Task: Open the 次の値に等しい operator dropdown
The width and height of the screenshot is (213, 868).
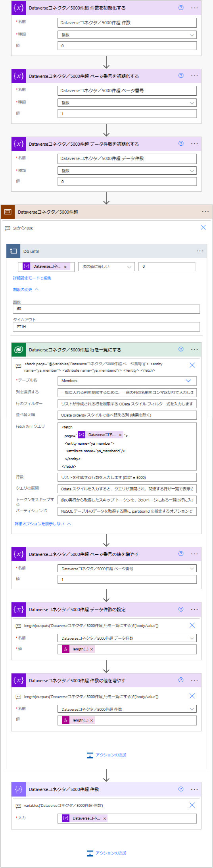Action: (106, 266)
